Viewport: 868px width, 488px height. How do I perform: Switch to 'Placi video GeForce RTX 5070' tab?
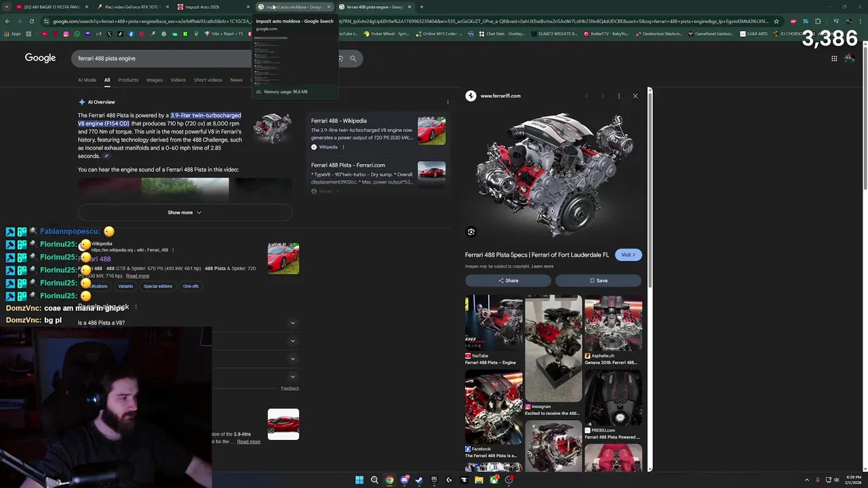pyautogui.click(x=132, y=7)
